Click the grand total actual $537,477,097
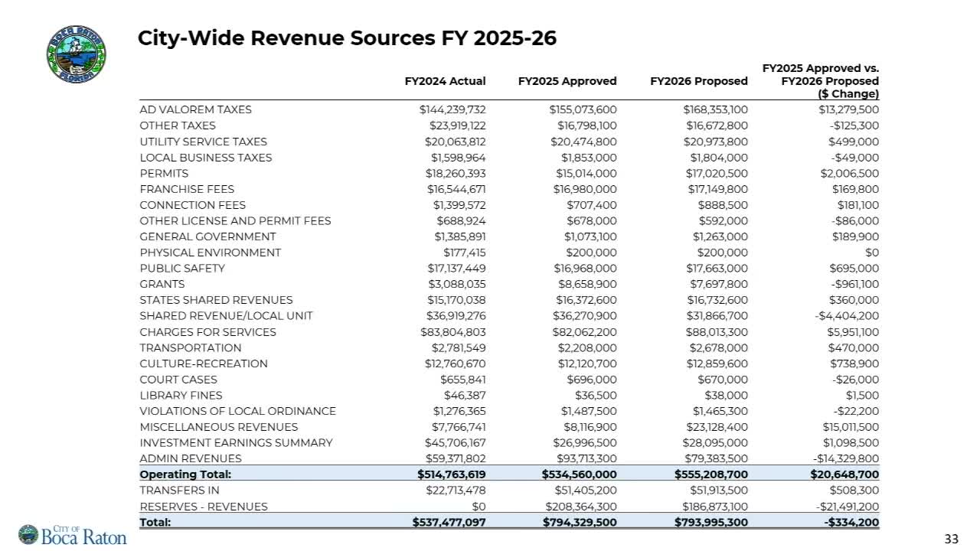 [449, 523]
